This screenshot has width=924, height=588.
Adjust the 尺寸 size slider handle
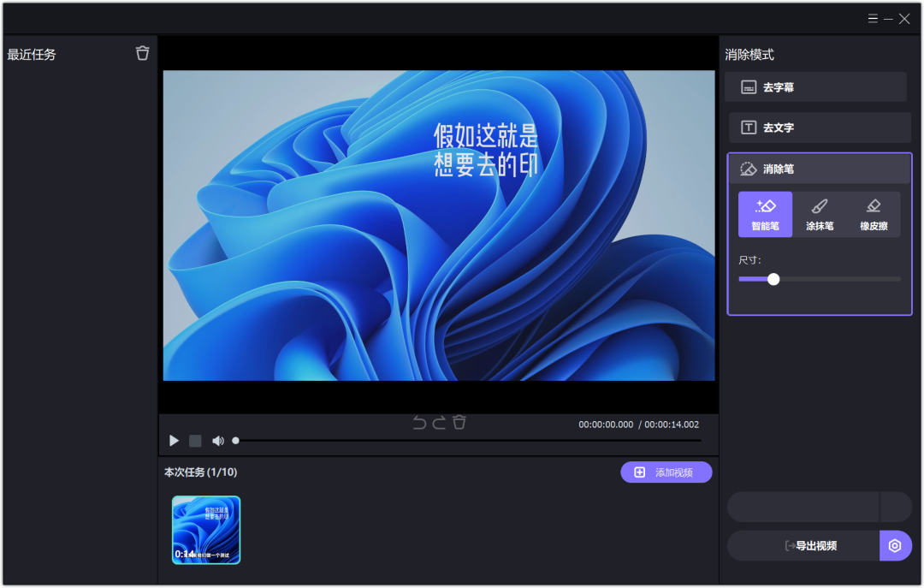coord(773,279)
